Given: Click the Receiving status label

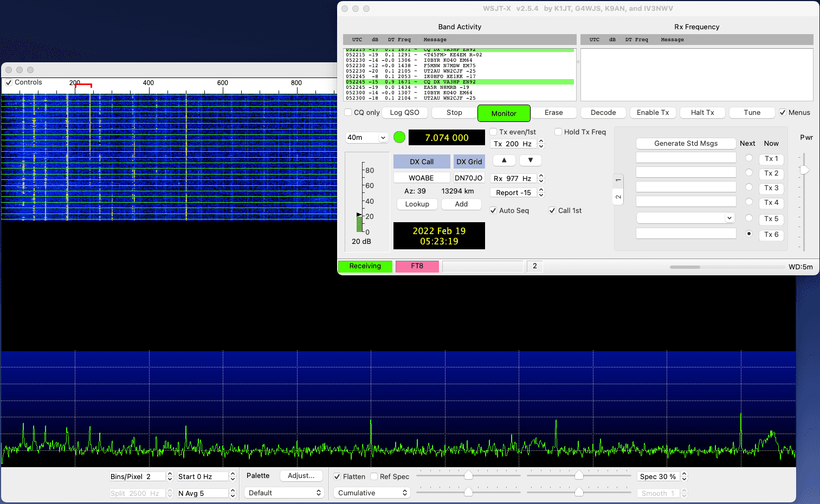Looking at the screenshot, I should [x=365, y=266].
